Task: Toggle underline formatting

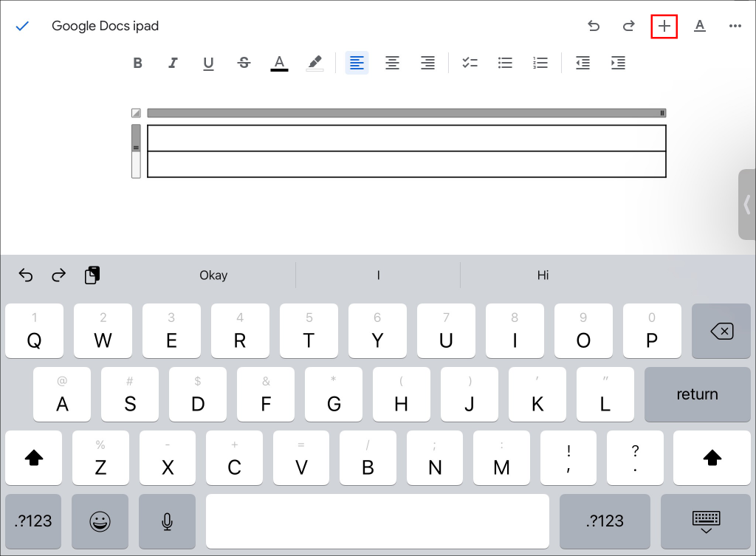Action: (208, 63)
